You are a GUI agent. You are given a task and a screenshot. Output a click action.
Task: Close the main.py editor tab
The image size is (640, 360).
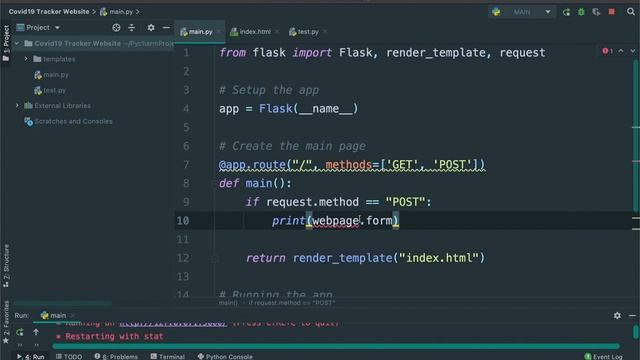219,31
